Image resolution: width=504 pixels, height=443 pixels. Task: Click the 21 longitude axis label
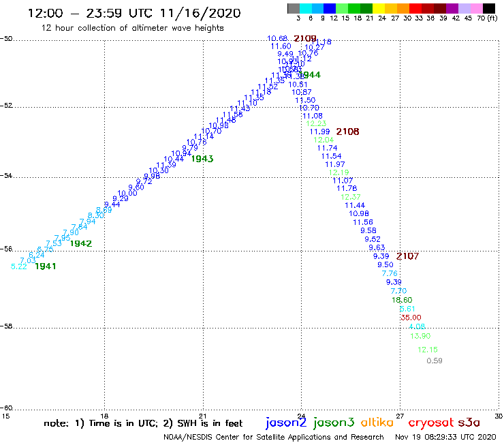pos(203,416)
